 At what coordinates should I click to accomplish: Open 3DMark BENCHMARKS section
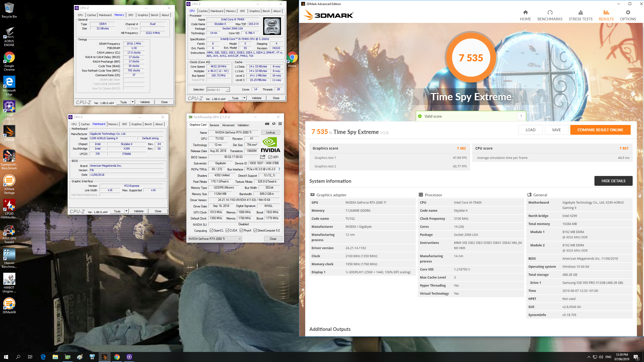[x=550, y=15]
